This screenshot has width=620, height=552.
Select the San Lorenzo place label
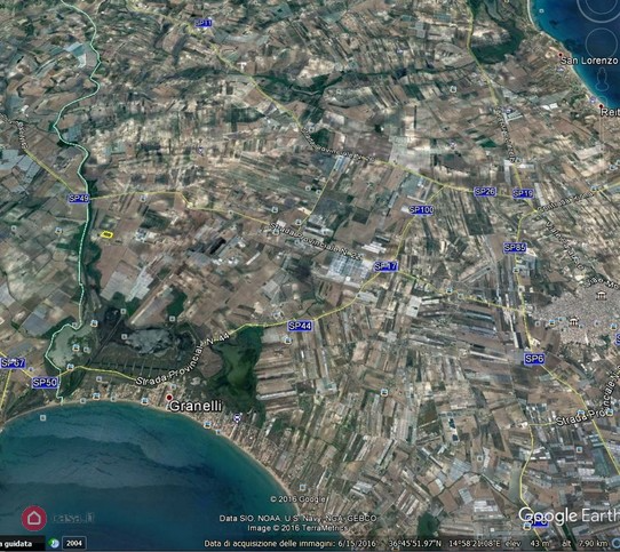[589, 61]
